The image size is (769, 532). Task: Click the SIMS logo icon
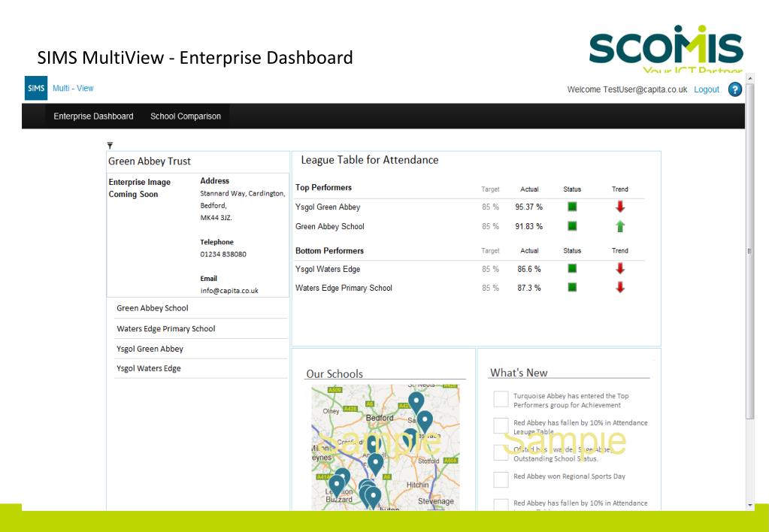[36, 88]
